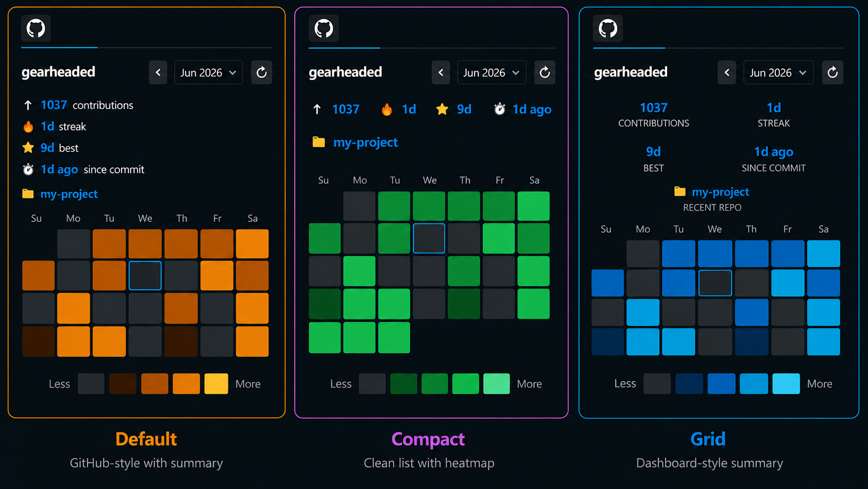Click the up-arrow contributions icon in Default card
This screenshot has width=868, height=489.
(x=28, y=105)
